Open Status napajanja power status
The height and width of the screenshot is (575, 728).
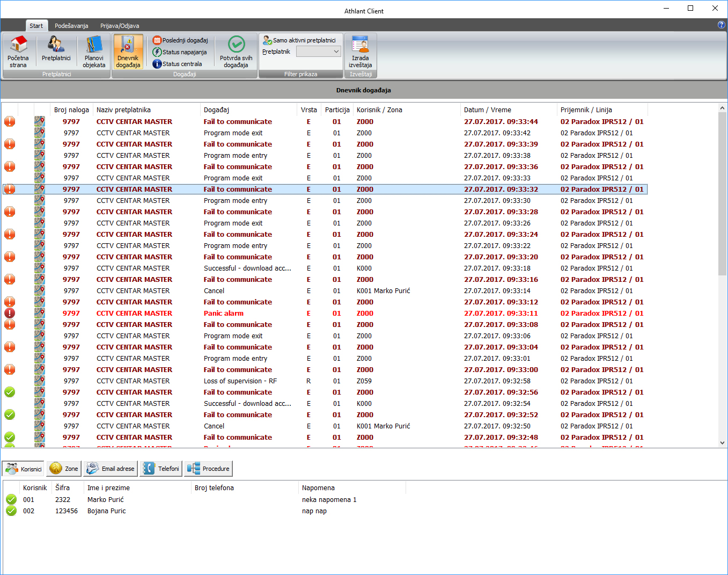[x=180, y=52]
